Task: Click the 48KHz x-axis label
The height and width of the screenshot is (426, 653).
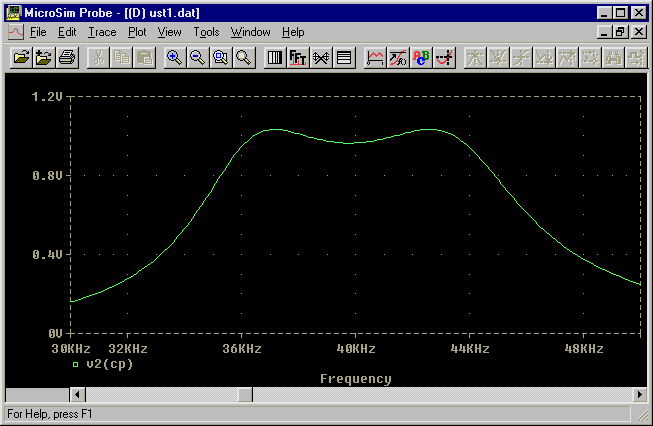Action: pyautogui.click(x=584, y=349)
